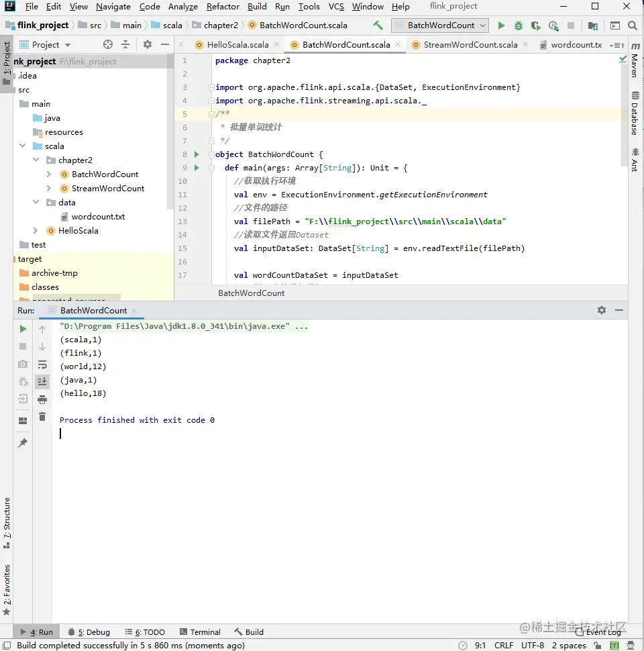644x651 pixels.
Task: Toggle the Favorites tool window
Action: 7,589
